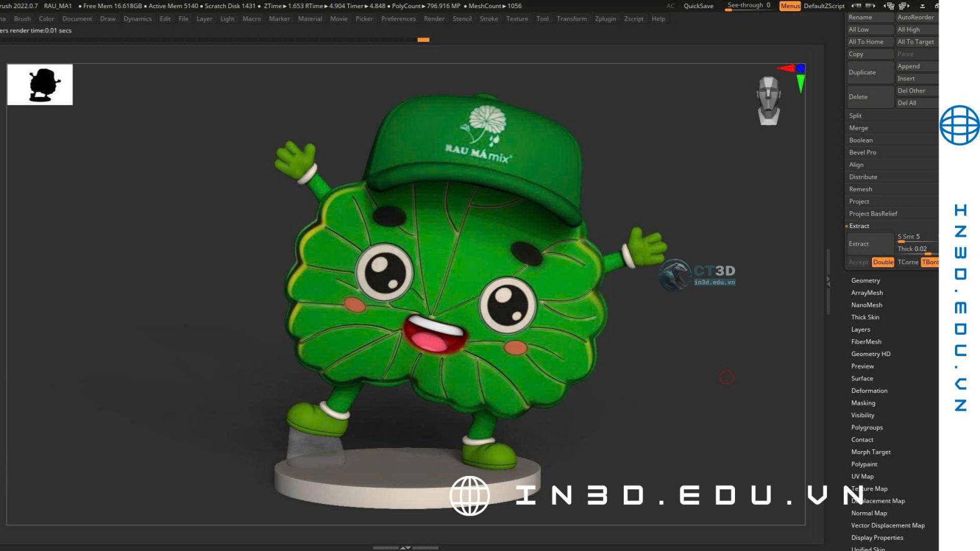
Task: Click the hide-to-tray minimize arrow icon
Action: [x=922, y=6]
